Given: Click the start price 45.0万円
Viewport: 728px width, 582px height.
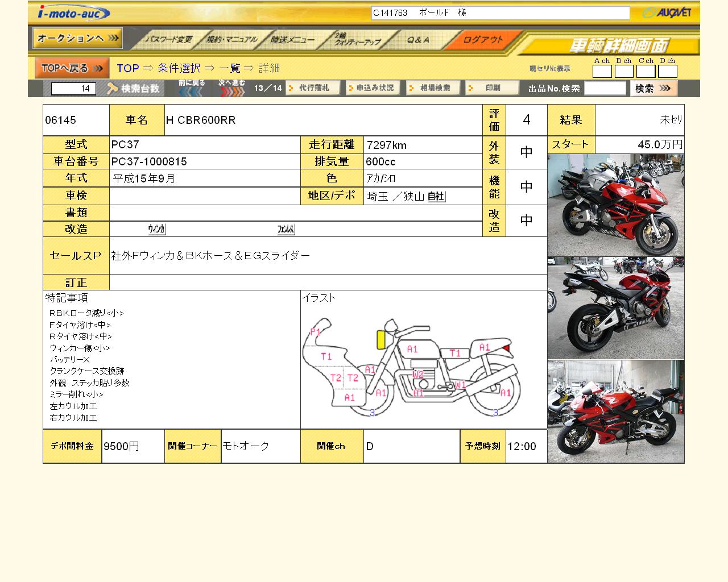Looking at the screenshot, I should point(660,144).
